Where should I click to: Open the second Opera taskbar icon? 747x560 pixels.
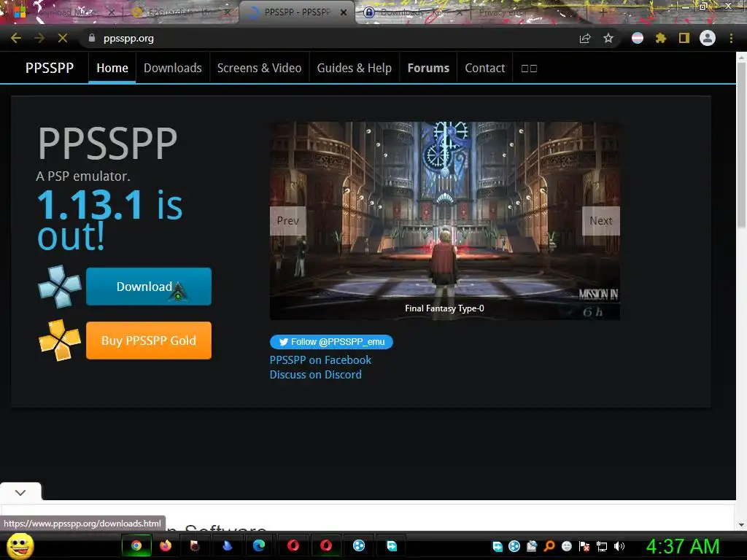pos(326,545)
